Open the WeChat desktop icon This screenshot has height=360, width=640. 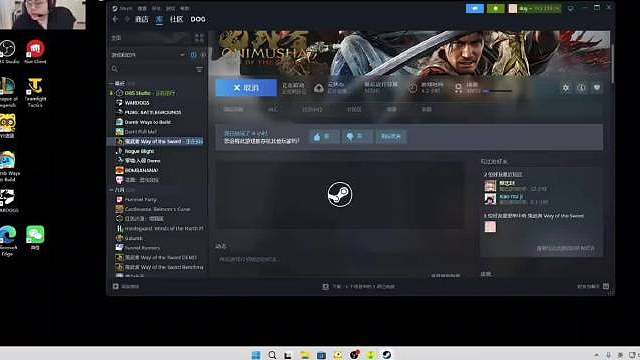(35, 238)
